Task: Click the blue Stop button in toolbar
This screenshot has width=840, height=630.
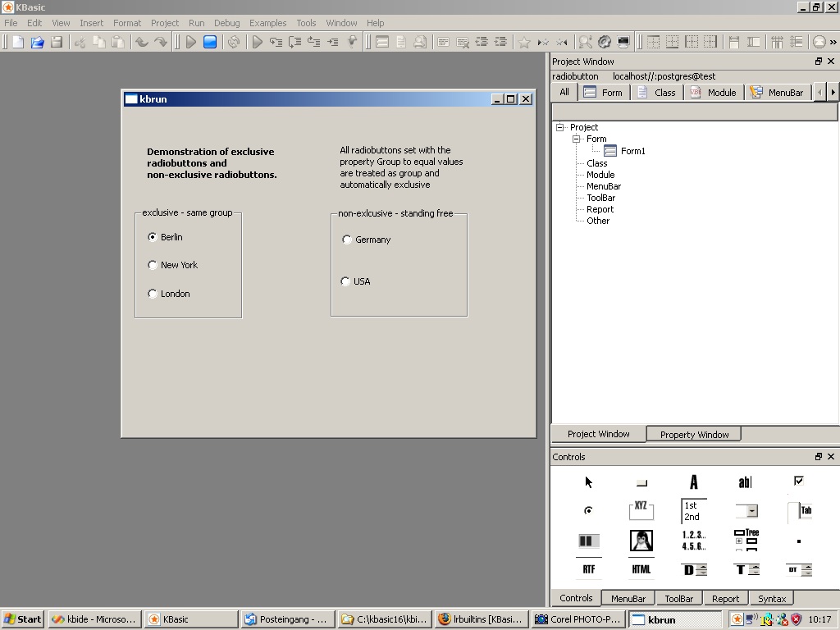Action: click(x=210, y=42)
